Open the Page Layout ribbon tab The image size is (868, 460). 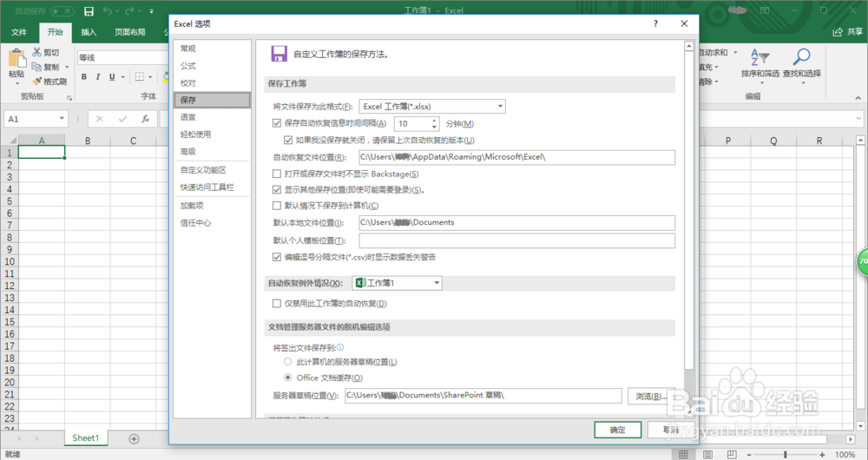129,32
